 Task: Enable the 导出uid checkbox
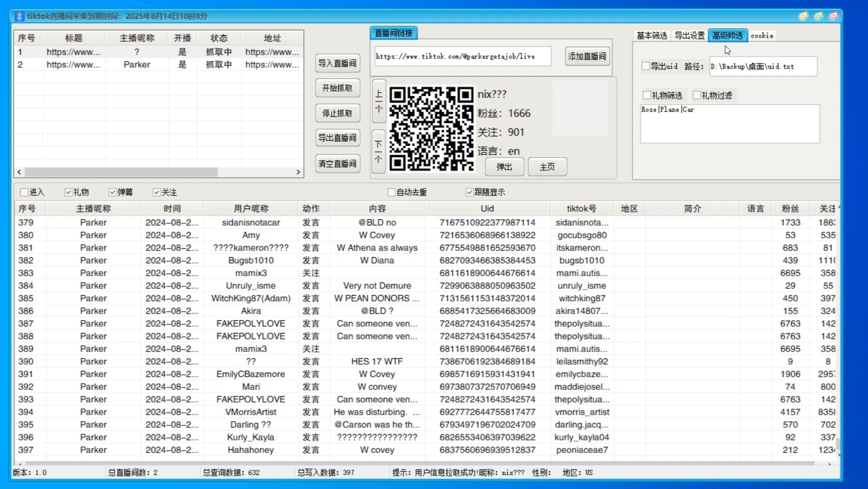pos(645,66)
